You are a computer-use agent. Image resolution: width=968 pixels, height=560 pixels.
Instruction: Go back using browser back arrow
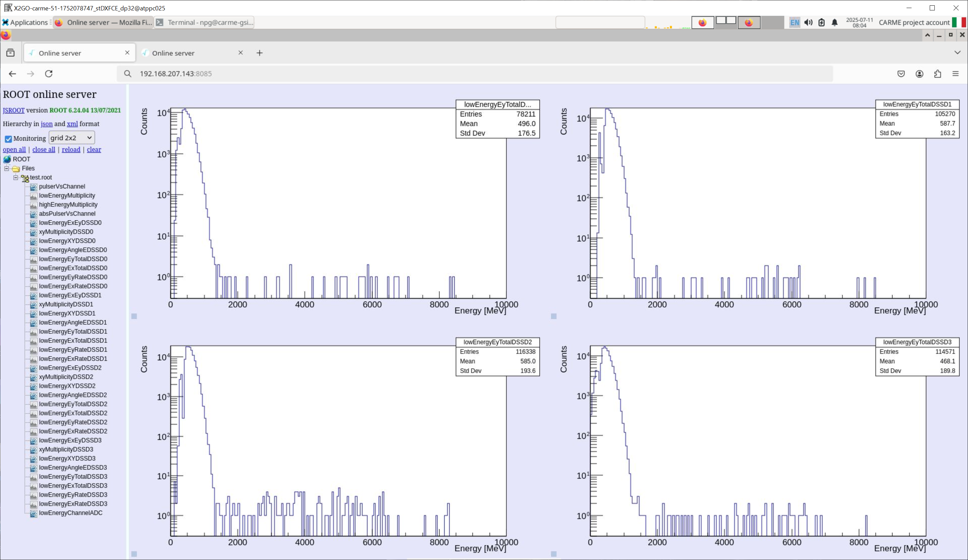tap(12, 74)
